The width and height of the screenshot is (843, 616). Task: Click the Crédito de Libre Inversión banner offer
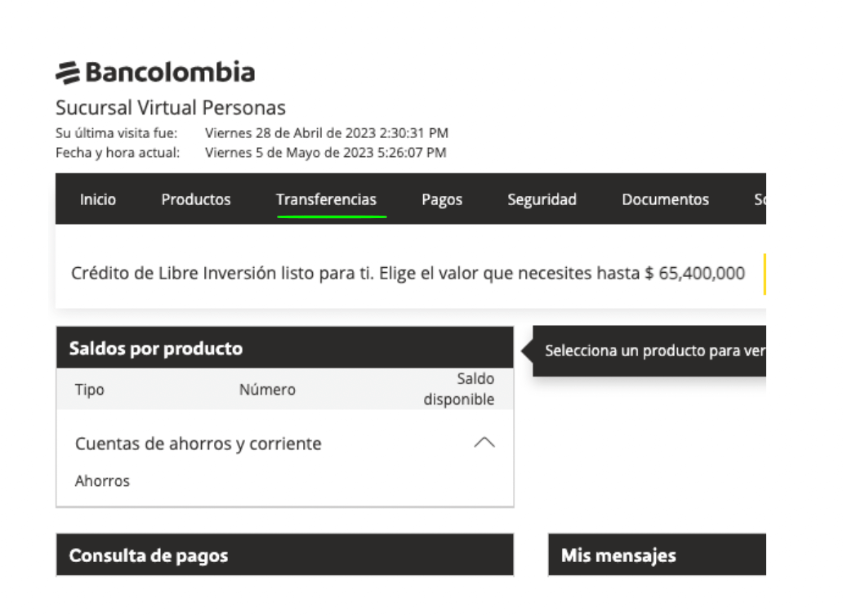(407, 271)
